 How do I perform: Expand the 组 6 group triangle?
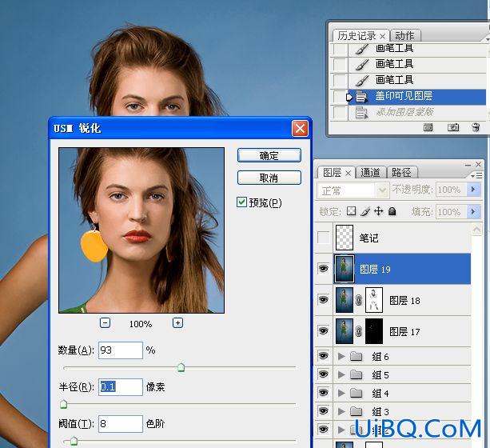(x=341, y=356)
